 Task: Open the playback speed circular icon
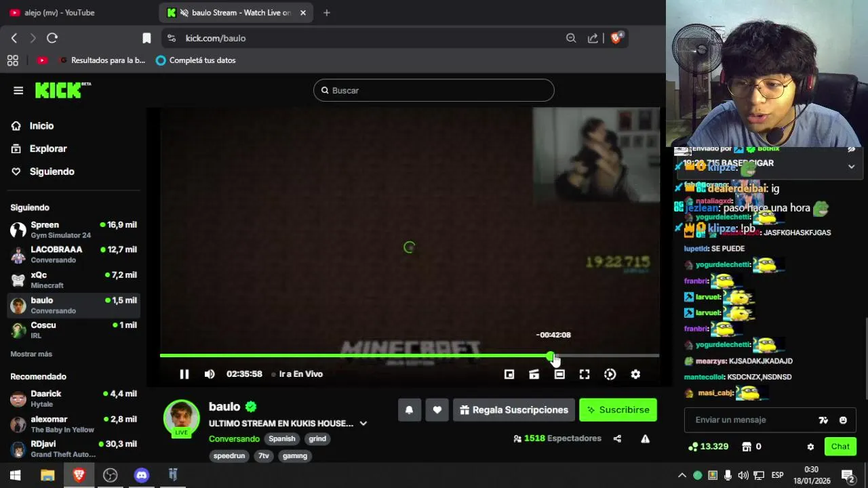point(610,374)
